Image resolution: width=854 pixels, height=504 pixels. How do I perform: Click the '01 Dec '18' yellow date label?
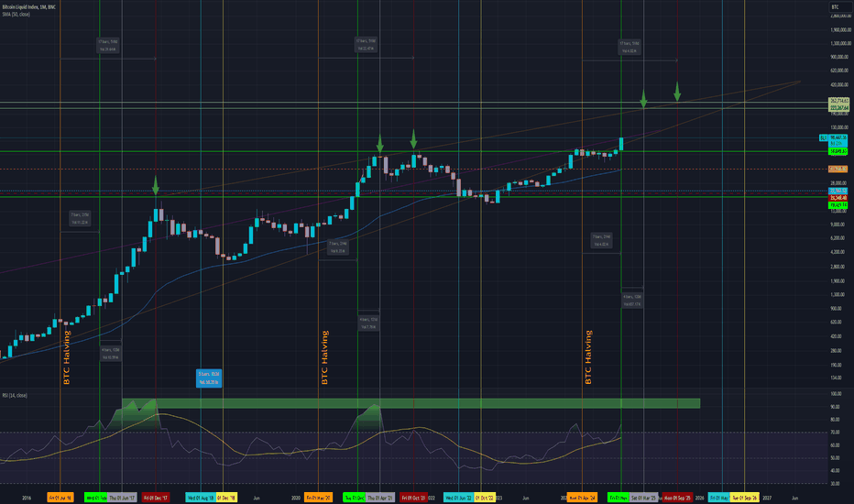[x=226, y=498]
